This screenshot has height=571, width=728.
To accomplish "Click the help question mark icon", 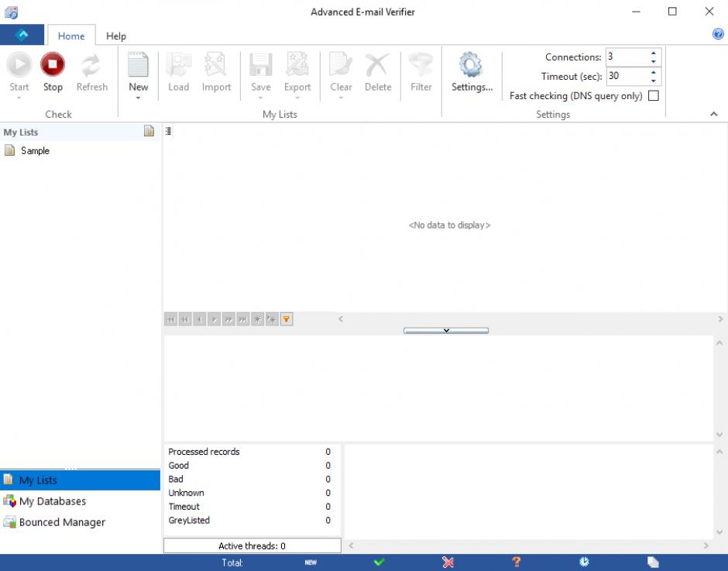I will click(718, 34).
